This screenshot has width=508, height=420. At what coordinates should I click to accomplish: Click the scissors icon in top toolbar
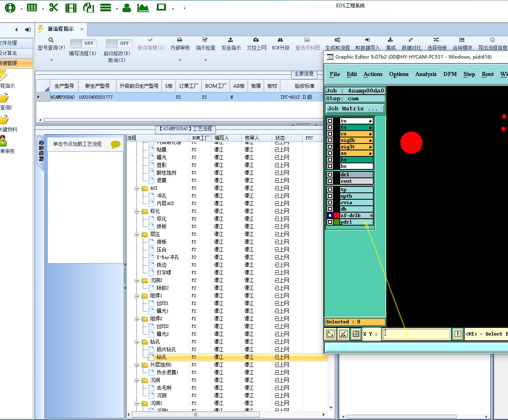(x=53, y=8)
